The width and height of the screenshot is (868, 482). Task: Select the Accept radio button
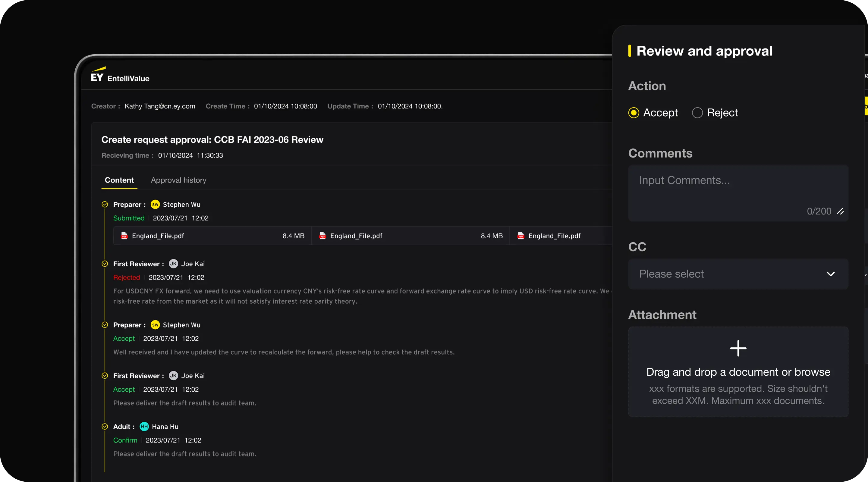634,112
